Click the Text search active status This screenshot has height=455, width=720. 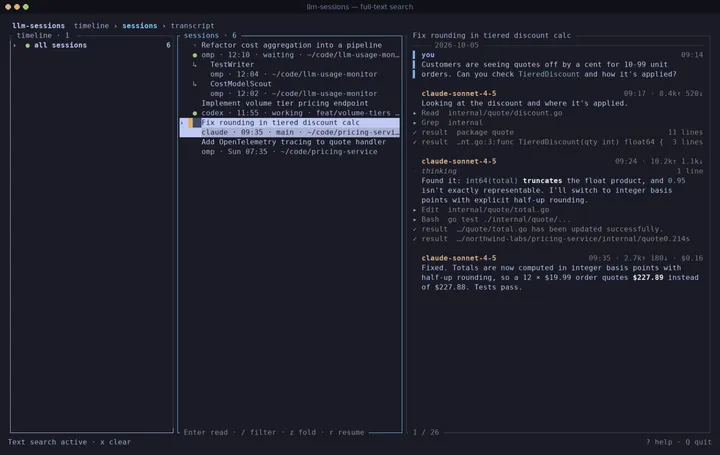[x=47, y=442]
